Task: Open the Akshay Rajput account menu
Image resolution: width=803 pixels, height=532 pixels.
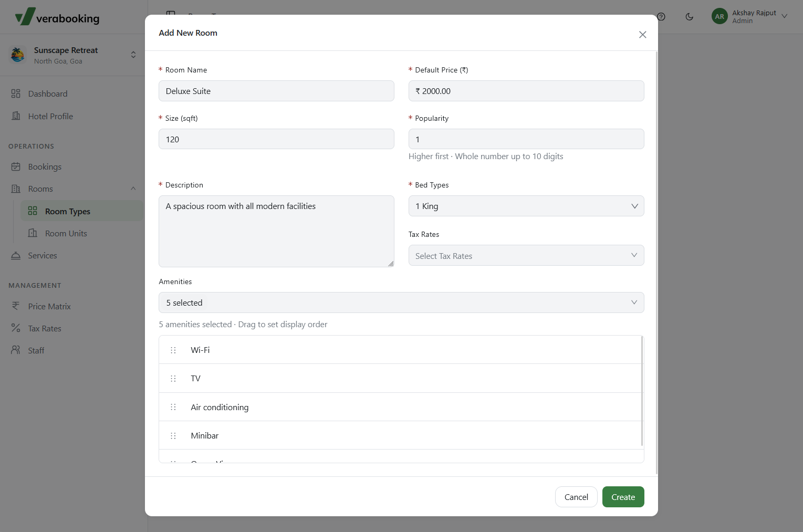Action: [750, 16]
